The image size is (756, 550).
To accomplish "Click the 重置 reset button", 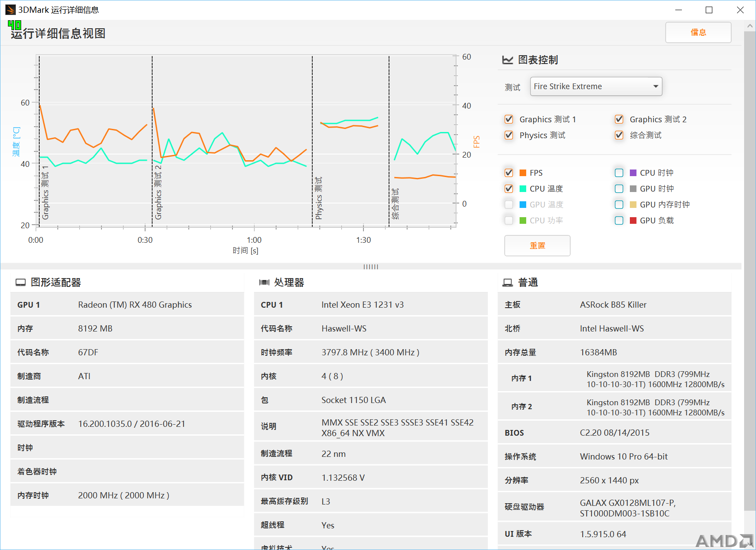I will (537, 245).
